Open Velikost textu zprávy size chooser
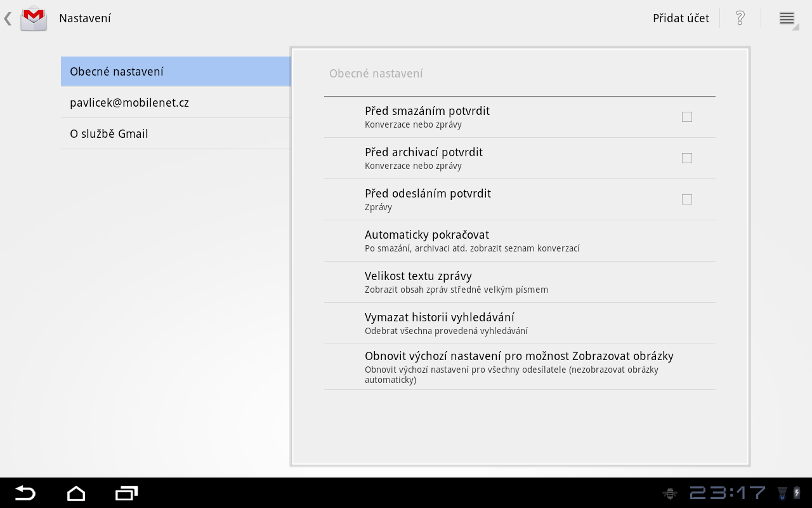Screen dimensions: 812x508 point(519,282)
